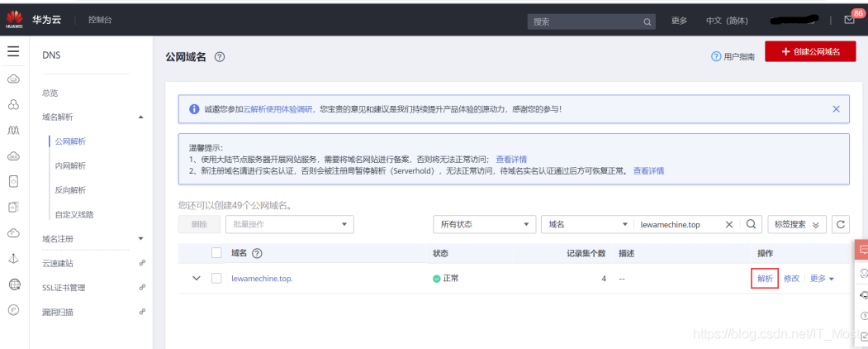Open the cloud with label sidebar icon
Screen dimensions: 868x349
(14, 157)
